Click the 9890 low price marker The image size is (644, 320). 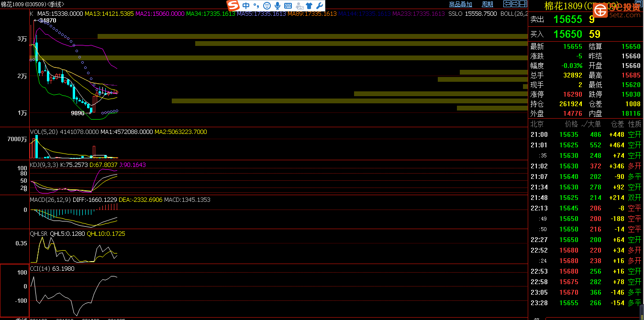click(x=78, y=113)
